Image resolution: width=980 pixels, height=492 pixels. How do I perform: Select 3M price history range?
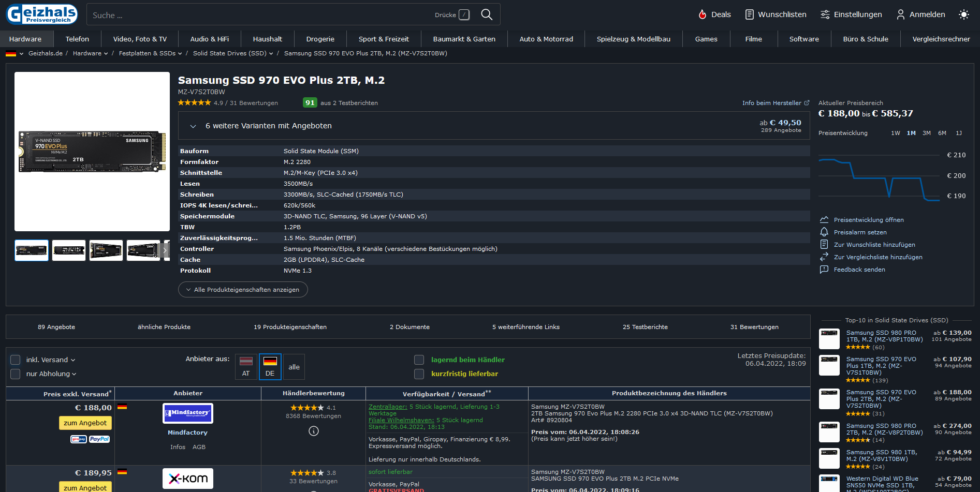927,133
